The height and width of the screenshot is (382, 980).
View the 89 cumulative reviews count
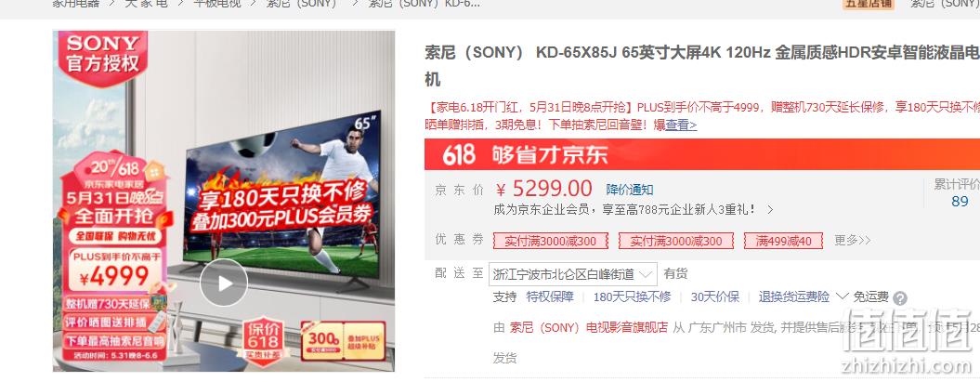(x=960, y=202)
